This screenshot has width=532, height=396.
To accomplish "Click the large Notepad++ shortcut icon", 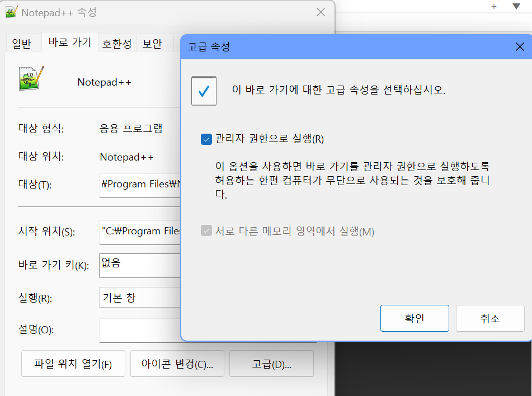I will pyautogui.click(x=31, y=78).
